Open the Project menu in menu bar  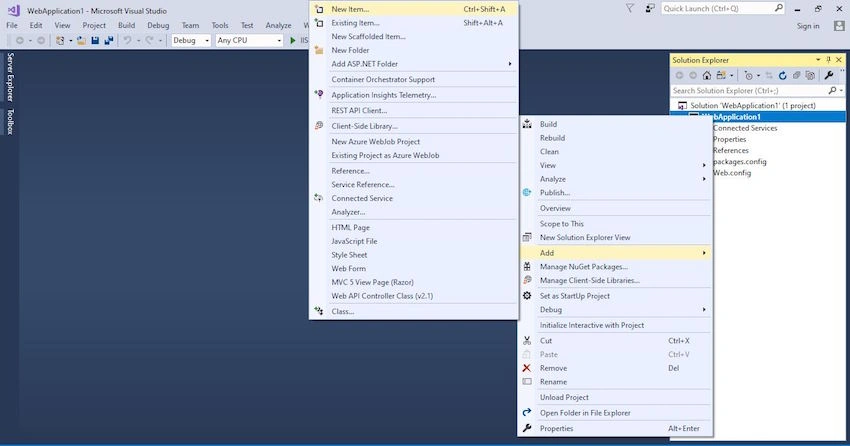pyautogui.click(x=94, y=25)
